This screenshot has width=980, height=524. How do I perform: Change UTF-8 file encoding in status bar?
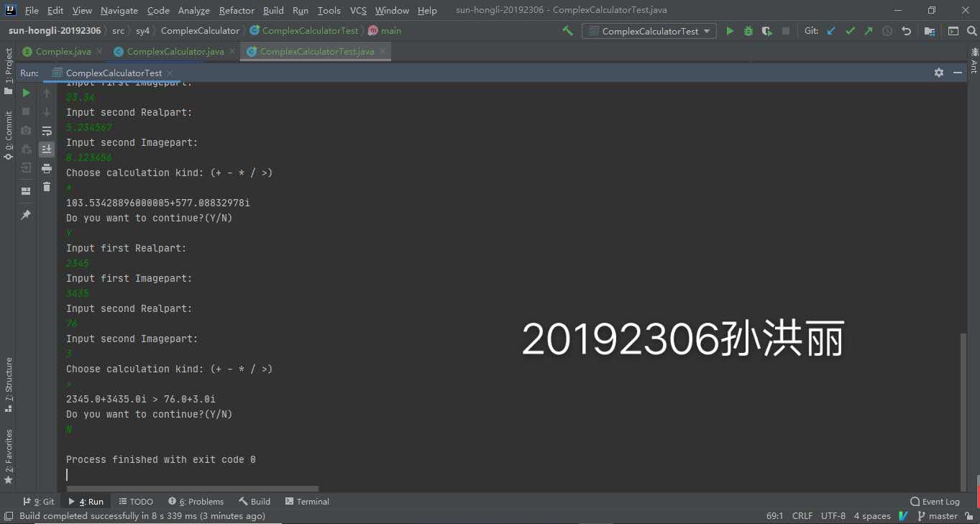[x=833, y=516]
